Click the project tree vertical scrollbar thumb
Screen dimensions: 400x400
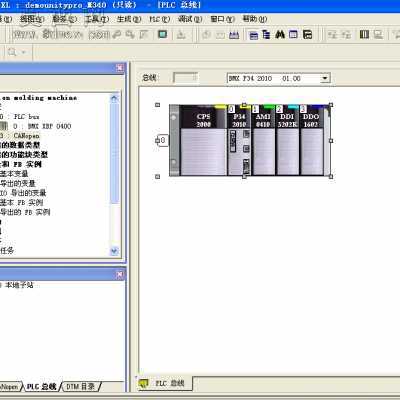pyautogui.click(x=114, y=153)
